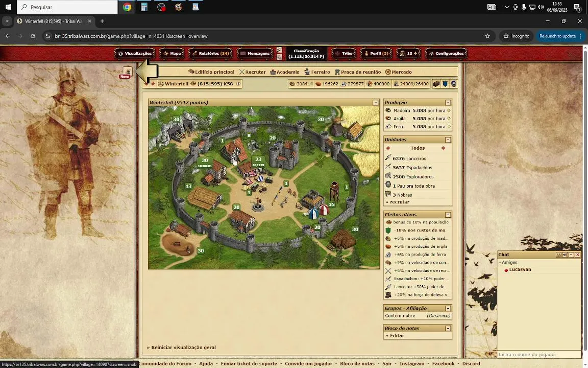The image size is (588, 368).
Task: Click Madeira production boost plus icon
Action: tap(449, 110)
